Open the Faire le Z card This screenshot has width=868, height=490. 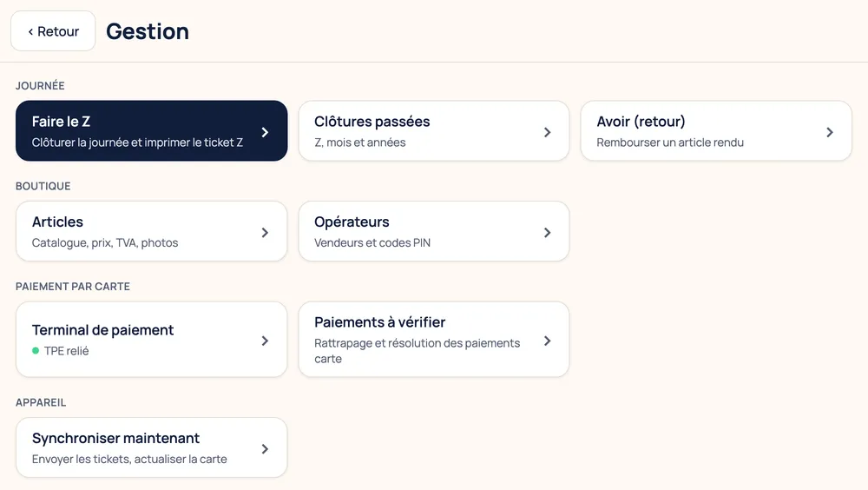click(x=152, y=131)
